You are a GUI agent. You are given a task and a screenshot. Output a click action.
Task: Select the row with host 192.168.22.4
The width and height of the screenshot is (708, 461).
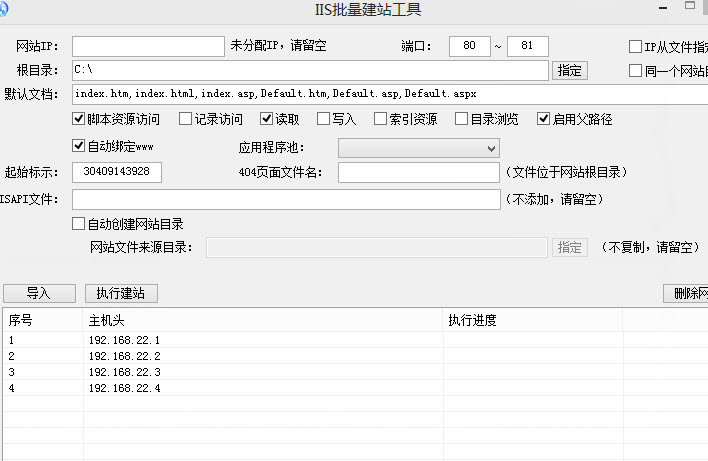click(x=356, y=388)
